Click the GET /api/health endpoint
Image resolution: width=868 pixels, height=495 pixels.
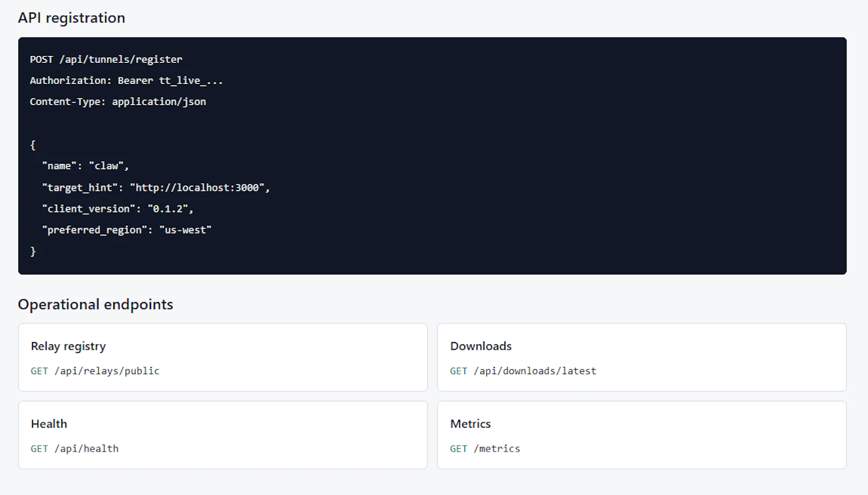74,448
